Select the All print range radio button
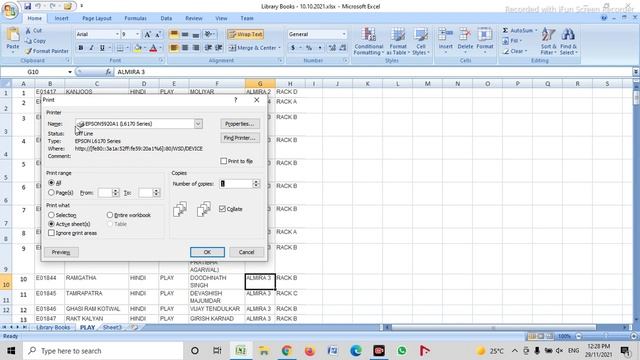Image resolution: width=640 pixels, height=360 pixels. pyautogui.click(x=51, y=183)
